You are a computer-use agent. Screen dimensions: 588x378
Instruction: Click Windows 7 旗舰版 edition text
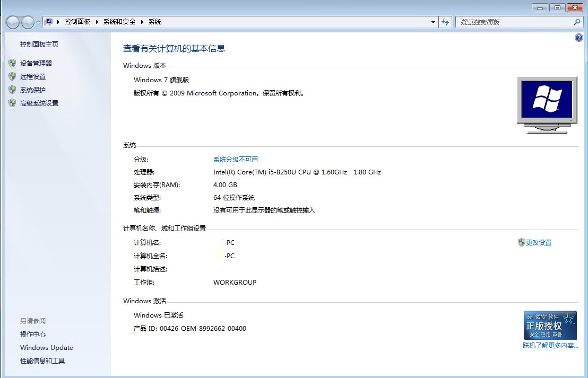tap(161, 80)
